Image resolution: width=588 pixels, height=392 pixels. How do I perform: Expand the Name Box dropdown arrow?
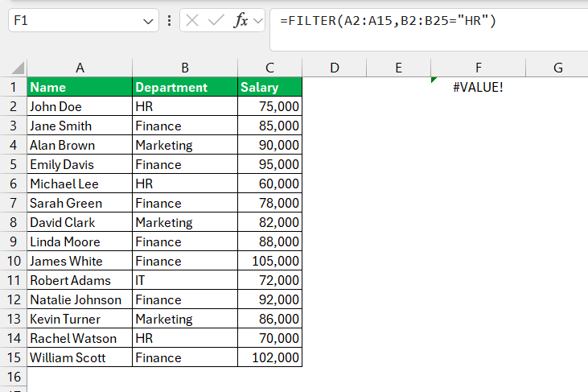[148, 21]
